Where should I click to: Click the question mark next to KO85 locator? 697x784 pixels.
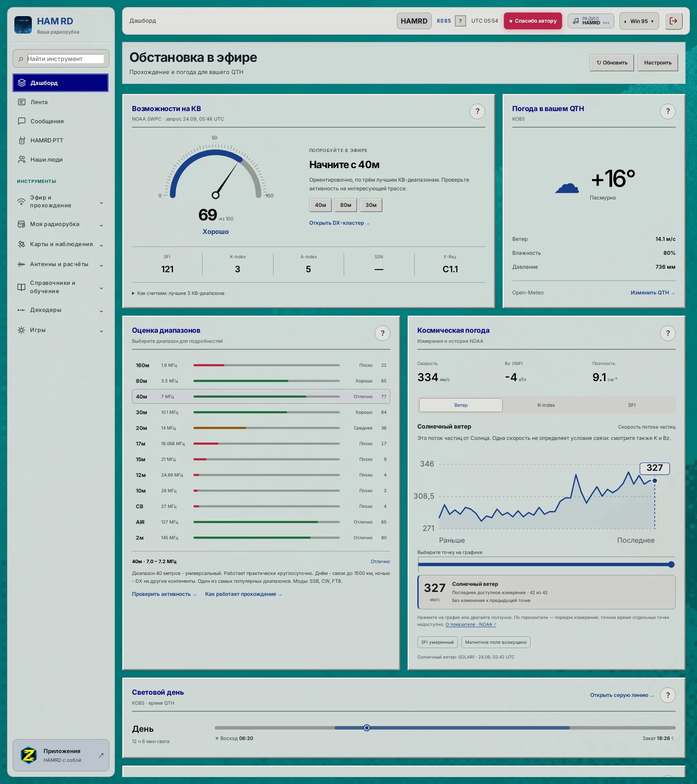(x=460, y=21)
